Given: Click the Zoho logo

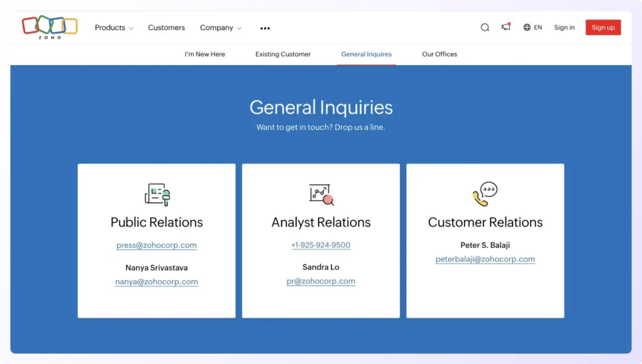Looking at the screenshot, I should point(50,27).
